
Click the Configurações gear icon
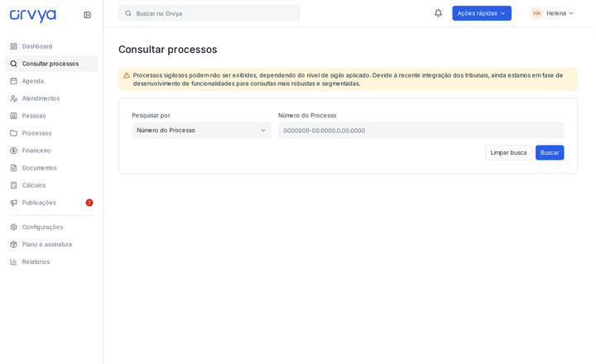pos(14,227)
